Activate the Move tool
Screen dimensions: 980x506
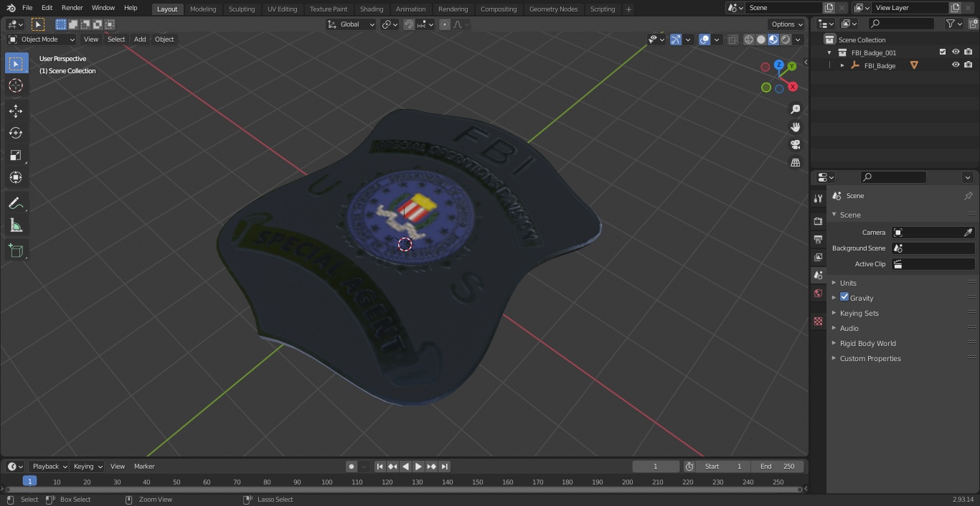coord(16,111)
